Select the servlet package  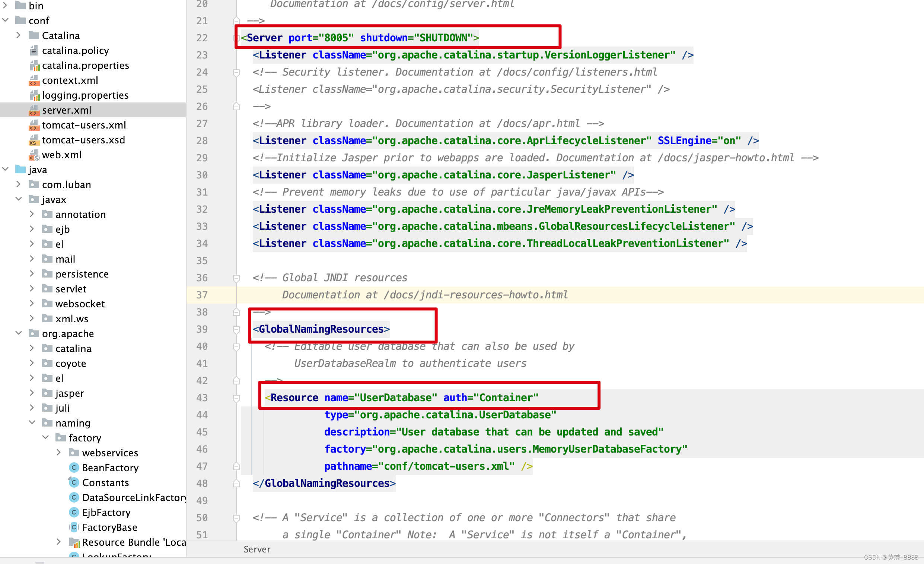click(x=93, y=289)
